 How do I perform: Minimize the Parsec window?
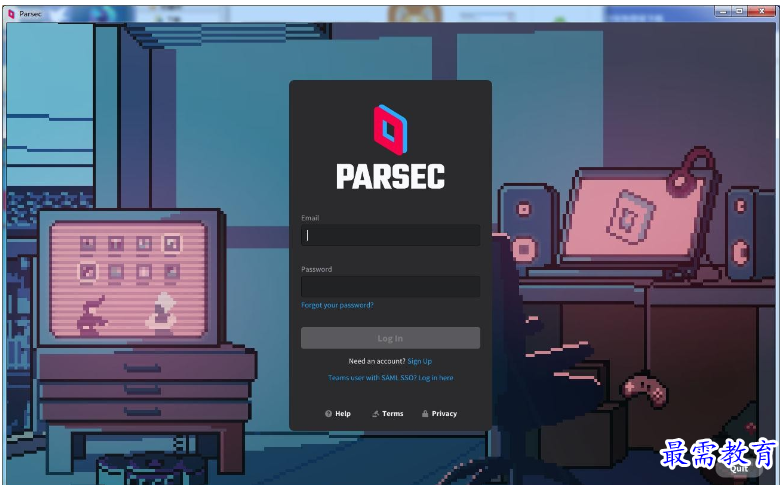723,11
